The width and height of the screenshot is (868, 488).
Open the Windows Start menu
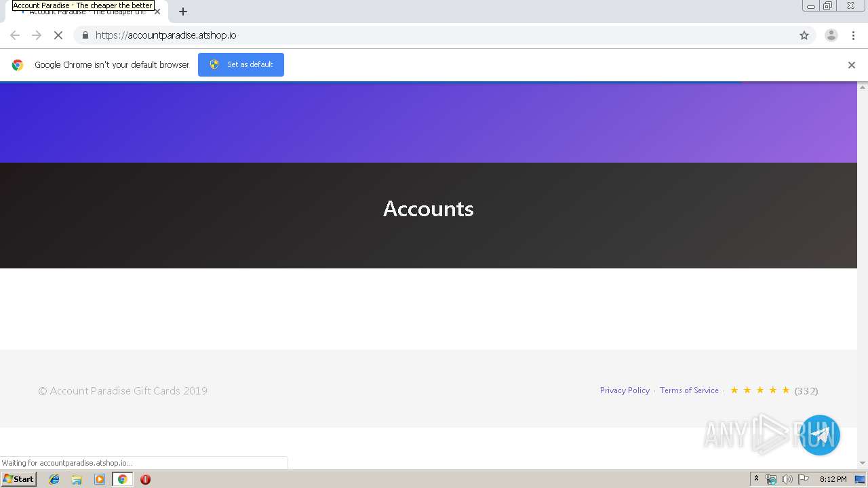coord(18,479)
